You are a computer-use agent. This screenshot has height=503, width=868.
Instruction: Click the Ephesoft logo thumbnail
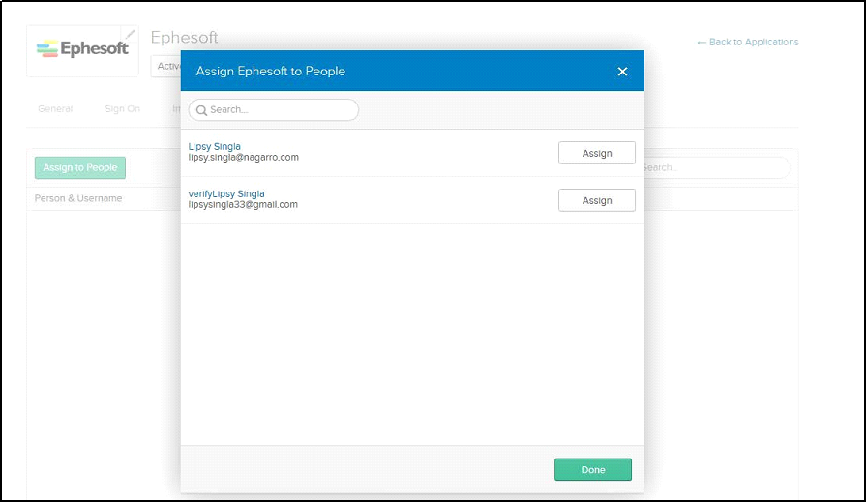click(x=82, y=49)
